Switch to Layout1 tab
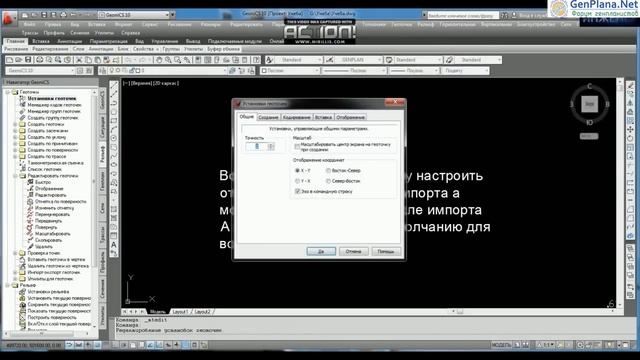The width and height of the screenshot is (640, 360). click(x=180, y=311)
